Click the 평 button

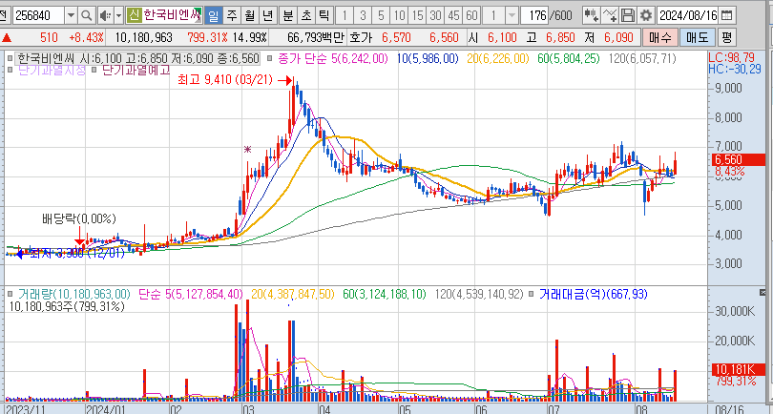click(x=726, y=37)
